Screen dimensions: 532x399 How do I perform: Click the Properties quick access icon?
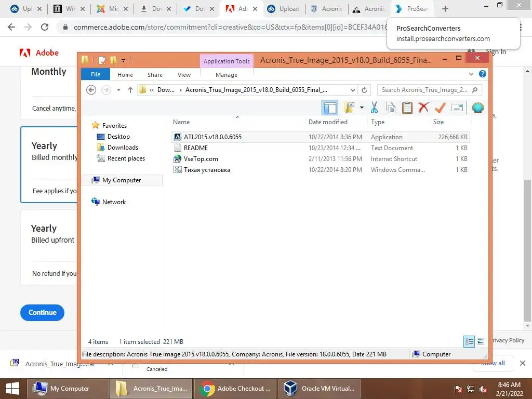click(102, 60)
